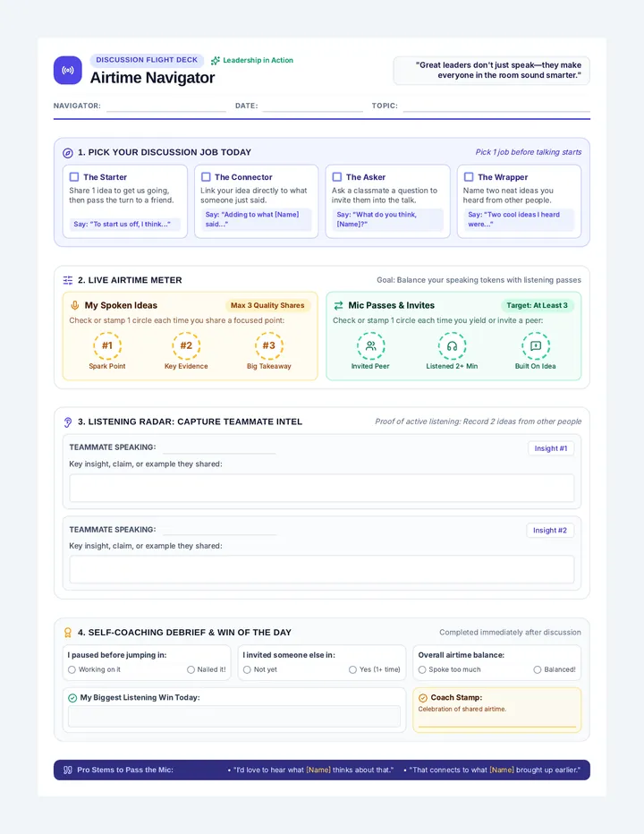Click the "Goal: Balance your speaking tokens" note
644x834 pixels.
479,280
